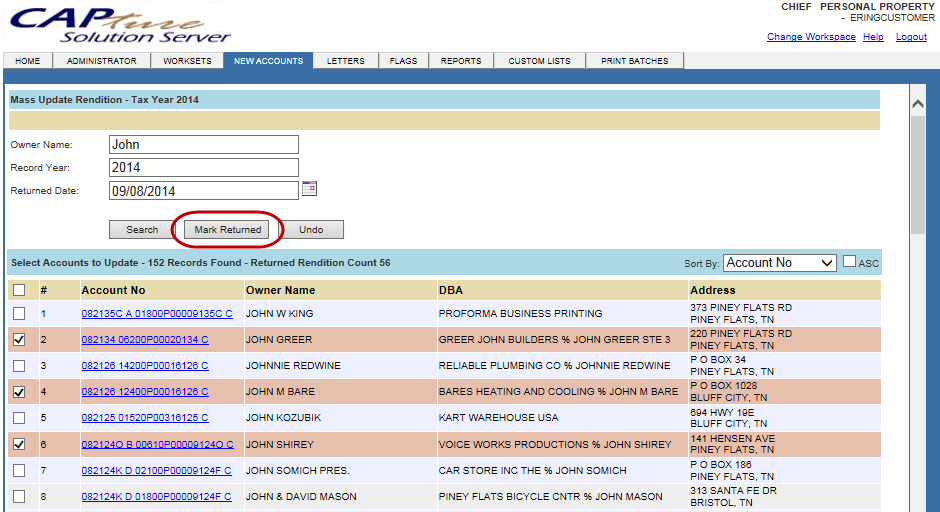Switch to the Worksets tab

187,61
